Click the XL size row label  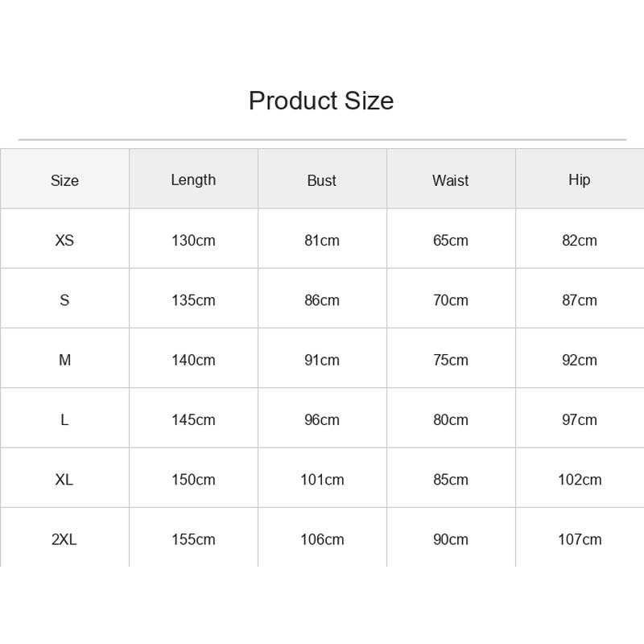click(64, 480)
